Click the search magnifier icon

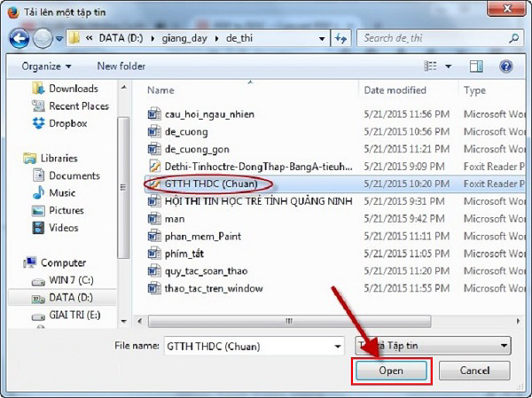(x=514, y=38)
